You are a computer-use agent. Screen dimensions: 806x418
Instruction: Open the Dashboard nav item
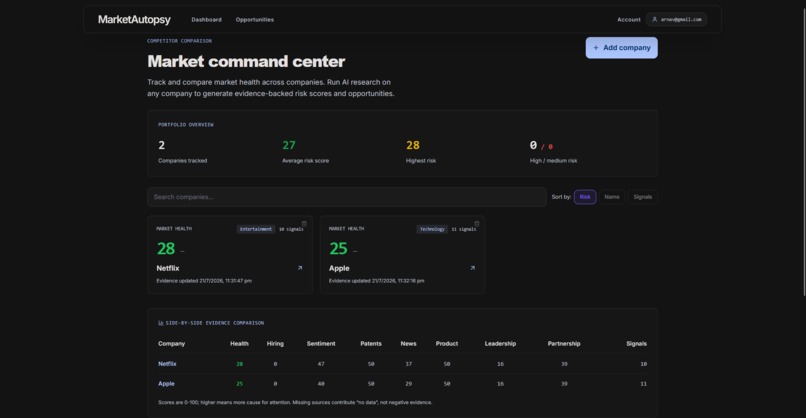tap(206, 20)
